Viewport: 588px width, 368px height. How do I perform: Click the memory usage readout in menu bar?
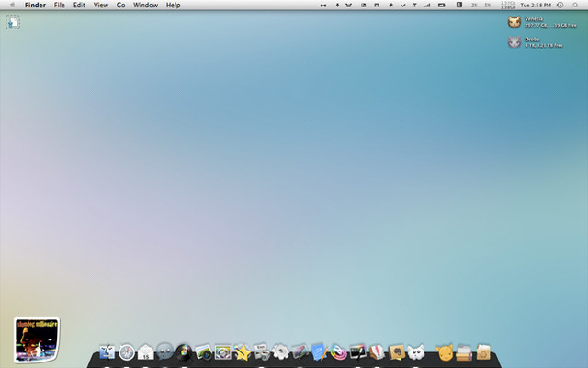[508, 5]
